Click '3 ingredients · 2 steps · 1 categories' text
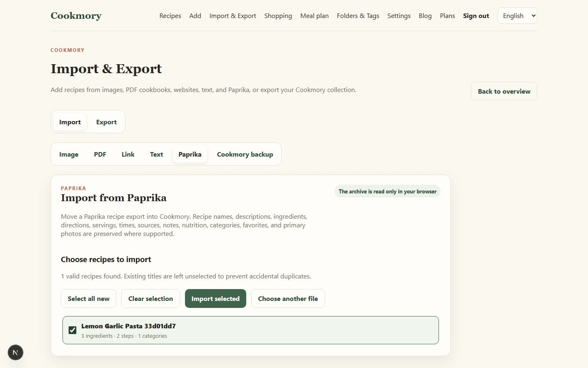 pyautogui.click(x=124, y=336)
